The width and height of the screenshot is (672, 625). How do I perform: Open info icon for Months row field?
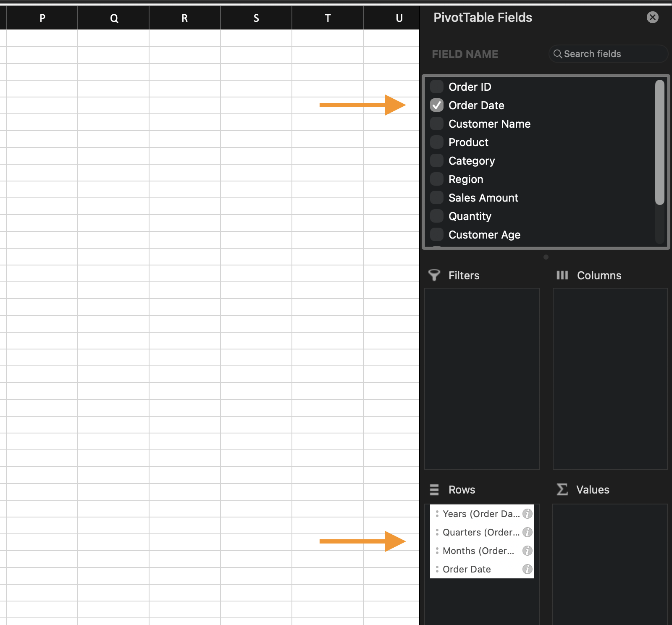(x=527, y=551)
